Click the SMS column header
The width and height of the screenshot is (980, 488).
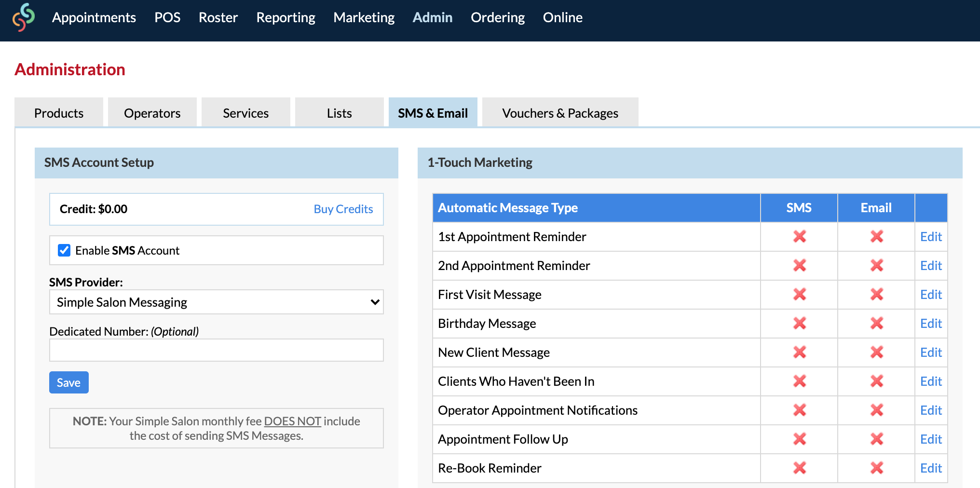(799, 208)
